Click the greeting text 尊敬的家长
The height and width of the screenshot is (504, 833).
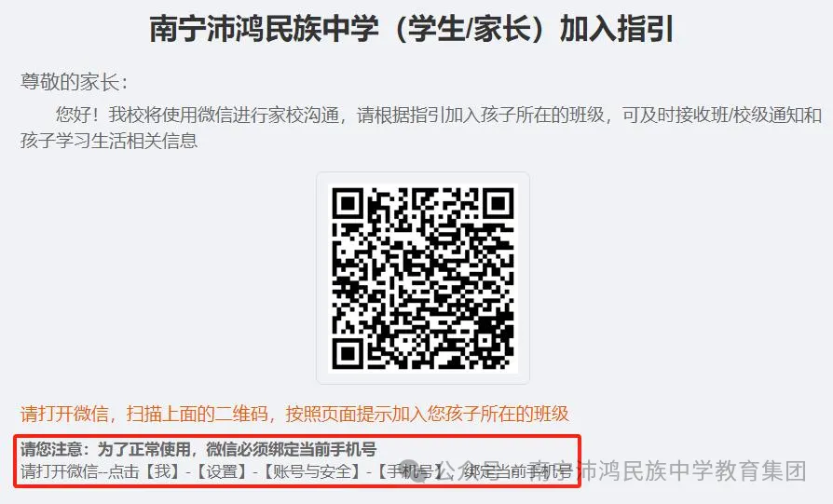click(74, 83)
